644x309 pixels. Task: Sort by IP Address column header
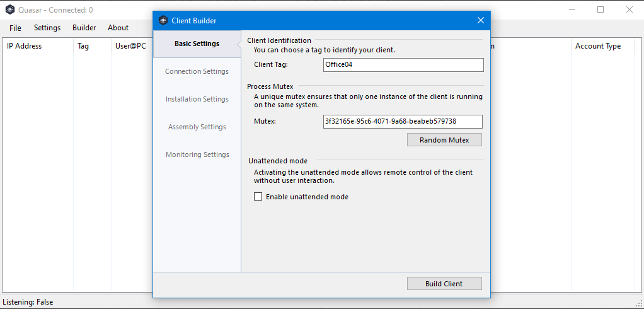click(x=38, y=47)
